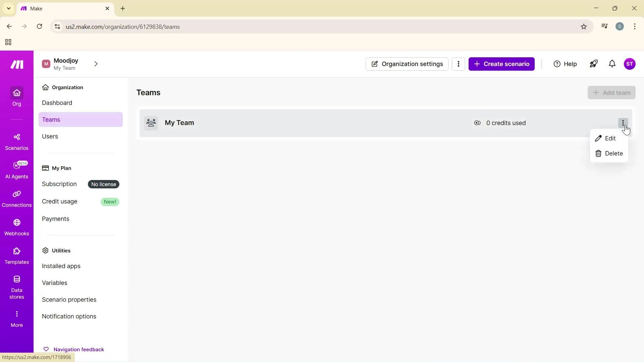Image resolution: width=644 pixels, height=362 pixels.
Task: Open the More menu in sidebar
Action: pos(16,318)
